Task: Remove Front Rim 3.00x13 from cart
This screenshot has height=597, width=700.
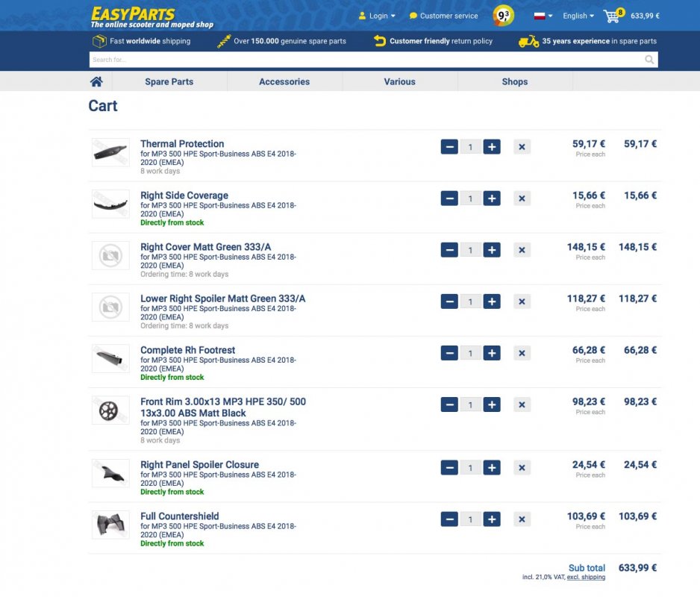Action: pos(522,404)
